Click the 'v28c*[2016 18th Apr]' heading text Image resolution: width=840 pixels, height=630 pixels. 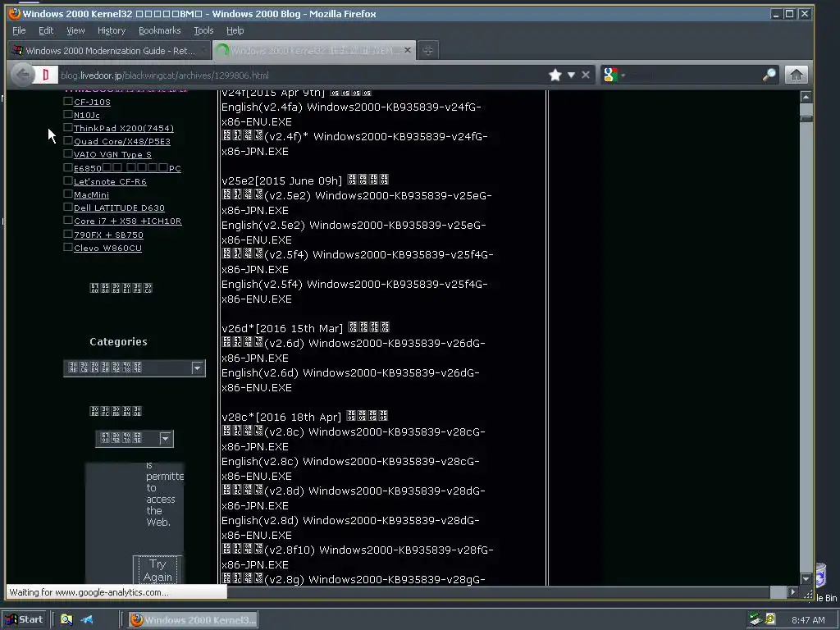coord(281,417)
